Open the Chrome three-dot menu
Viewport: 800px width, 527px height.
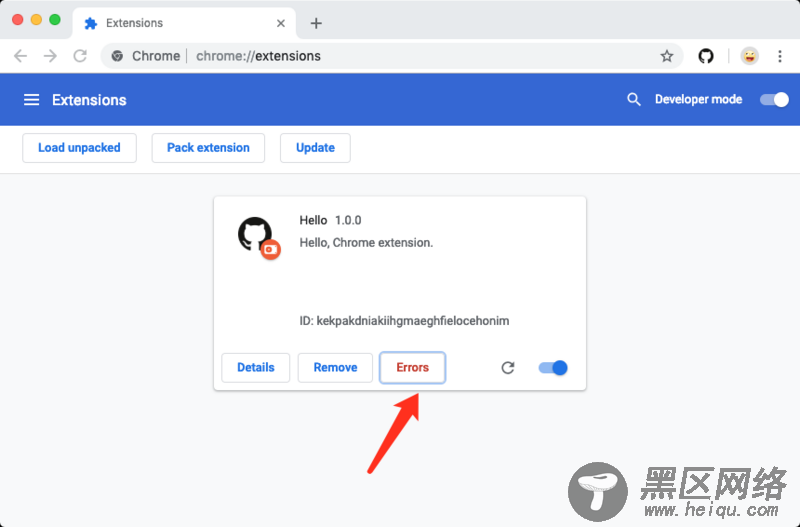click(780, 56)
